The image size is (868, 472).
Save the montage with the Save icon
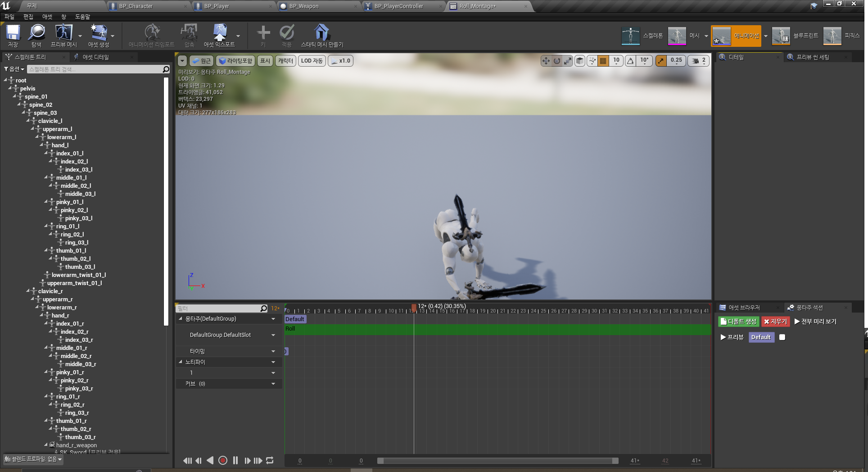pyautogui.click(x=13, y=35)
